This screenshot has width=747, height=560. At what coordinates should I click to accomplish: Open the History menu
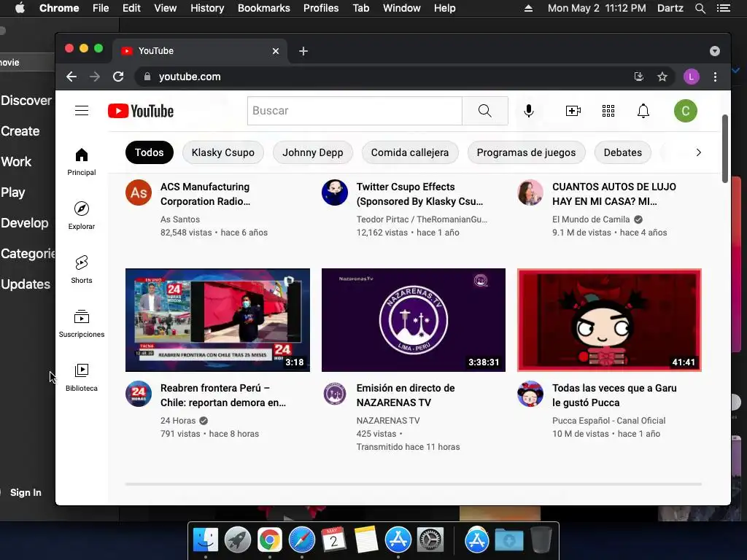tap(207, 8)
